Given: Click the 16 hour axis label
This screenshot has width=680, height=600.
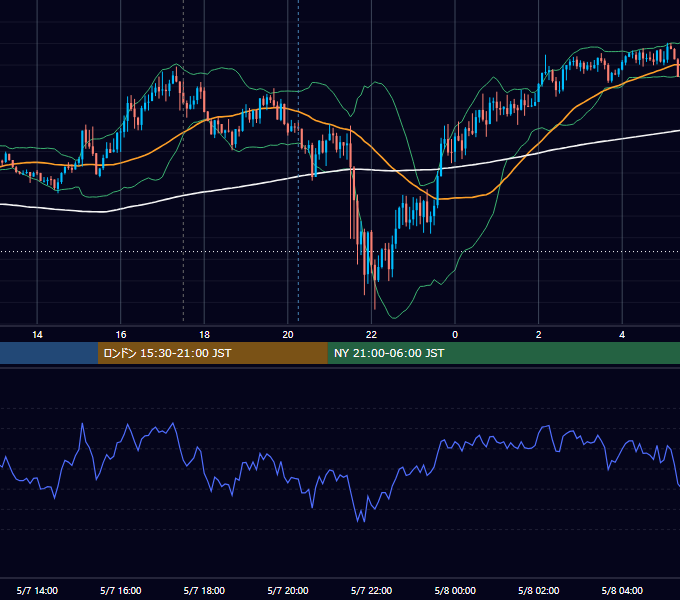Looking at the screenshot, I should (121, 335).
